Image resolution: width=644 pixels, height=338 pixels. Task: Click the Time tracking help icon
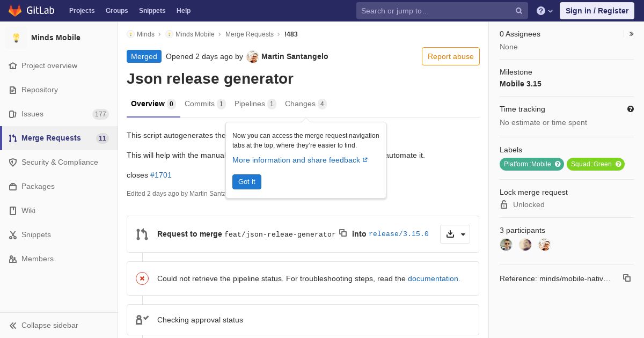point(631,109)
